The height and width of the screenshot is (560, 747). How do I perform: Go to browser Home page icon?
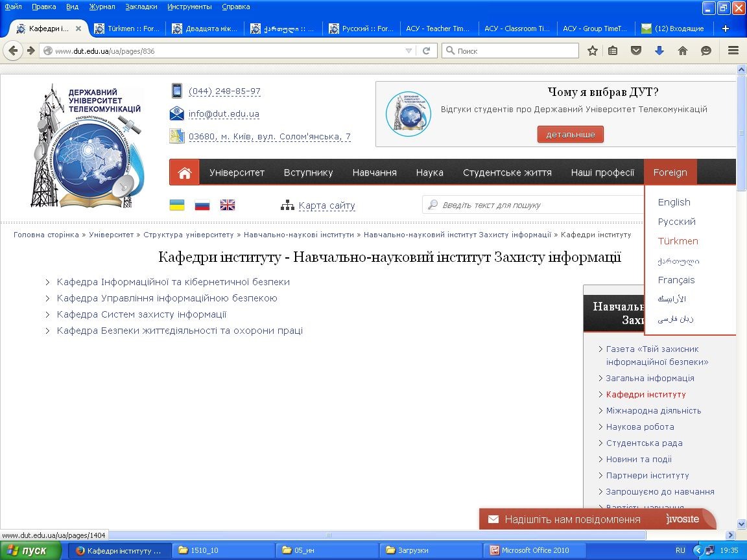[683, 51]
